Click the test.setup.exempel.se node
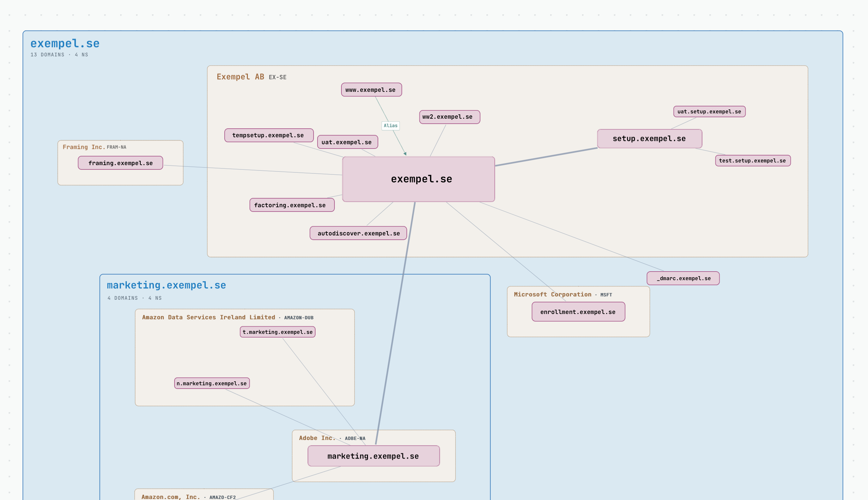 coord(753,160)
